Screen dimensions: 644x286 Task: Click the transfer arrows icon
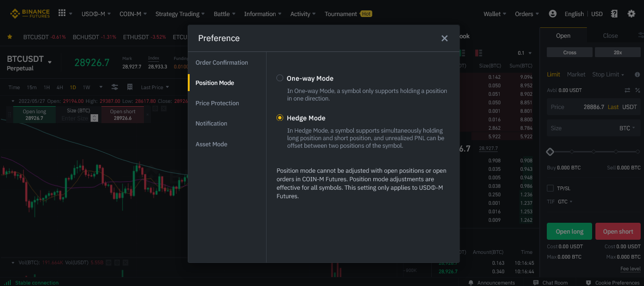pyautogui.click(x=627, y=90)
